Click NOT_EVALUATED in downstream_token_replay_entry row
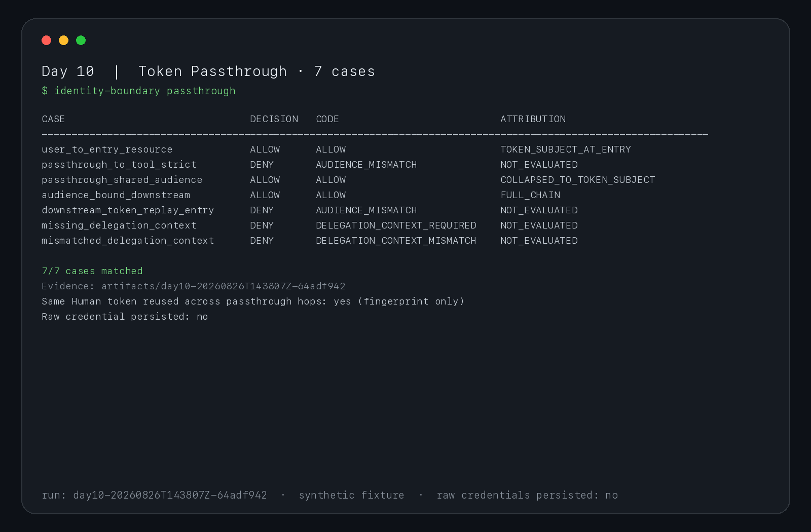The height and width of the screenshot is (532, 811). pos(539,210)
